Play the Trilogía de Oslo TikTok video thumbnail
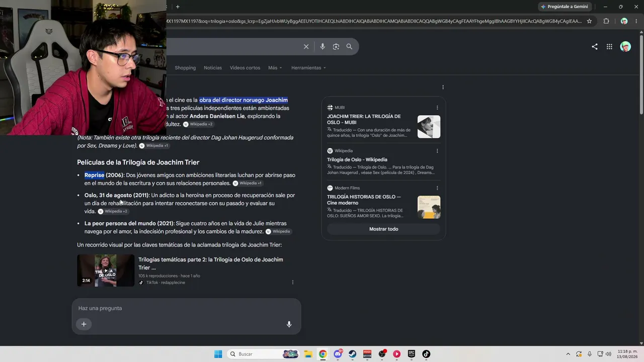 106,270
